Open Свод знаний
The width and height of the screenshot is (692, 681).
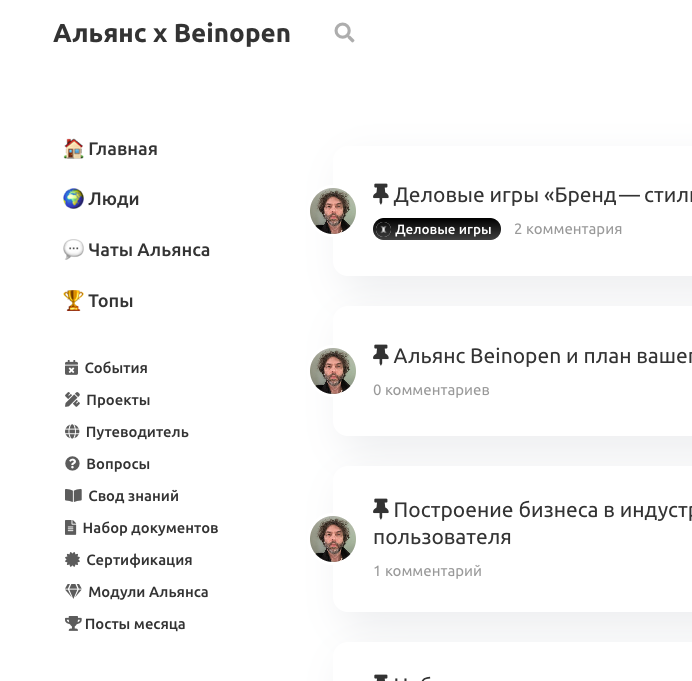(x=134, y=496)
